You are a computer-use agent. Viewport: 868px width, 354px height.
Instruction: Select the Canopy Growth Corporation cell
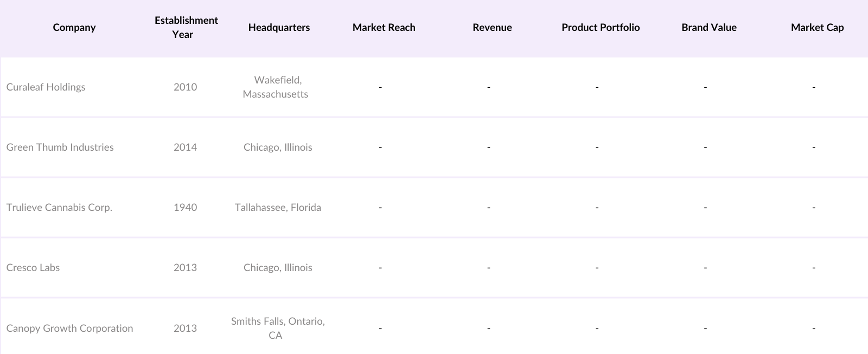coord(69,329)
